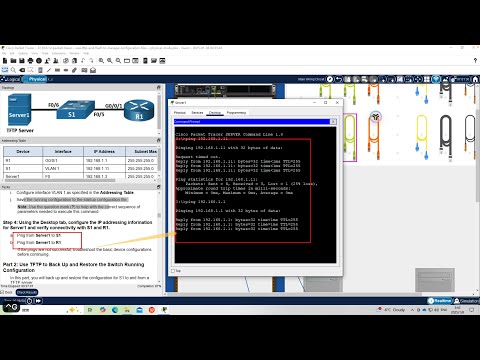
Task: Click the S1 switch in topology diagram
Action: pyautogui.click(x=76, y=110)
